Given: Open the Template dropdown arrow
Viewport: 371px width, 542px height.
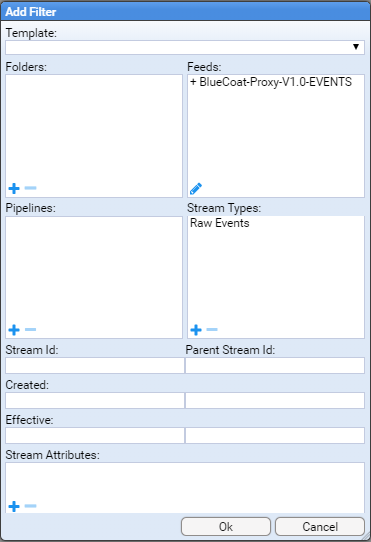Looking at the screenshot, I should pyautogui.click(x=356, y=47).
